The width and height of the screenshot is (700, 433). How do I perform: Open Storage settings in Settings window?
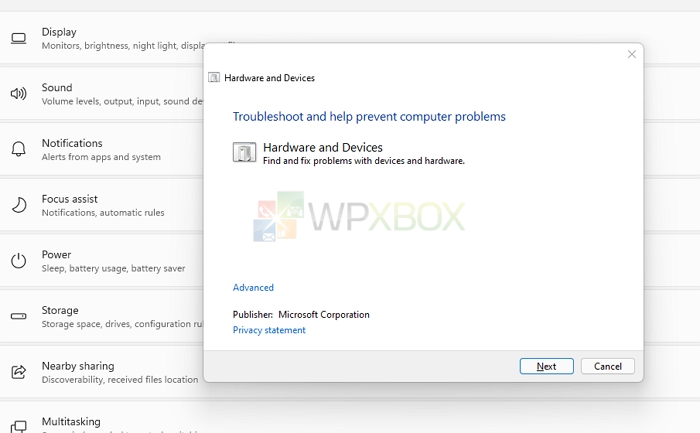tap(102, 316)
